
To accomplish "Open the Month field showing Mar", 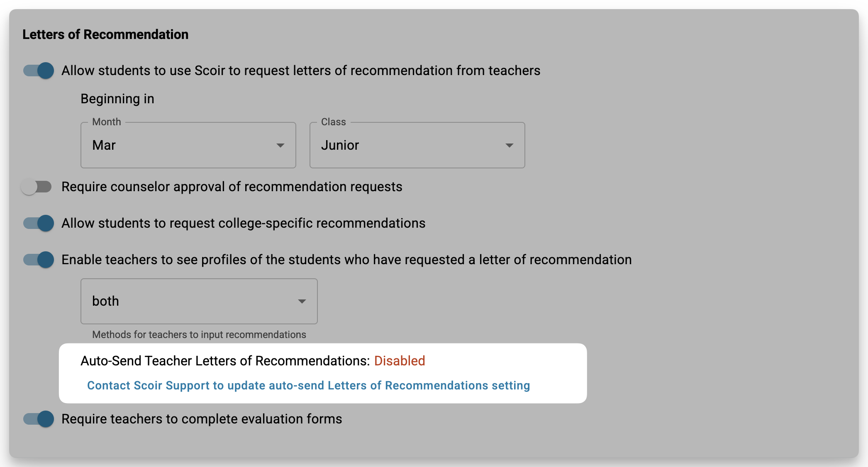I will pyautogui.click(x=188, y=145).
